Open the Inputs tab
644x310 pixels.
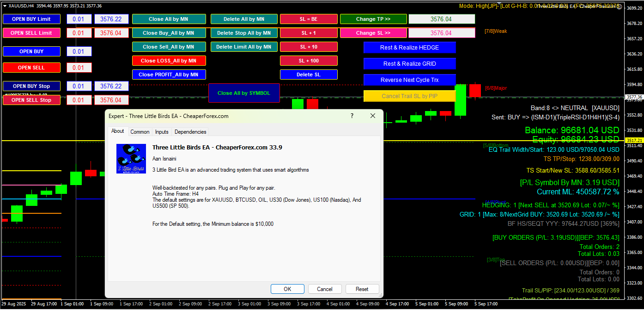(x=162, y=132)
